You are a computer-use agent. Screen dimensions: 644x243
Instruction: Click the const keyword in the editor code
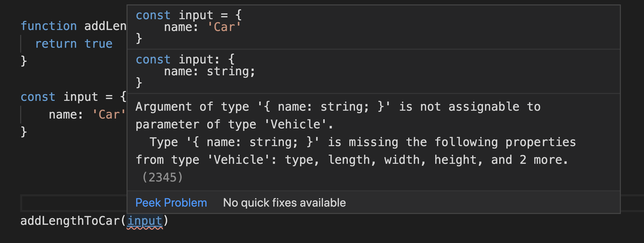(38, 97)
